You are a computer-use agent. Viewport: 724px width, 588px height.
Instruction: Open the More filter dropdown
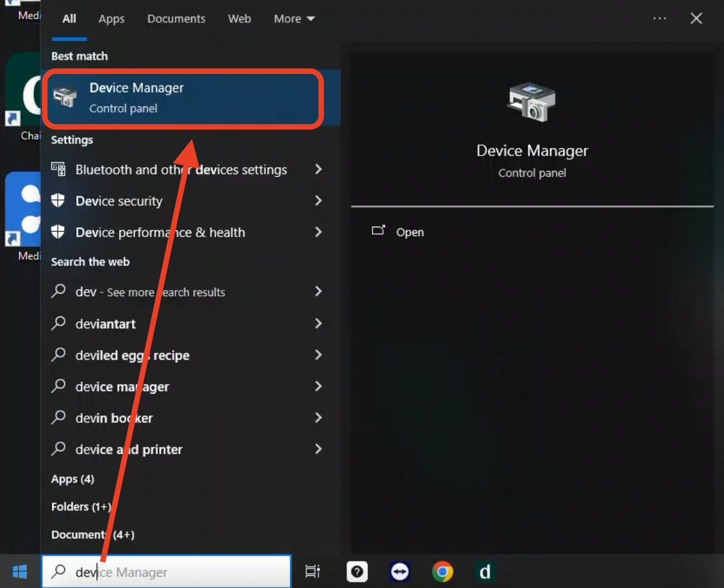point(294,19)
